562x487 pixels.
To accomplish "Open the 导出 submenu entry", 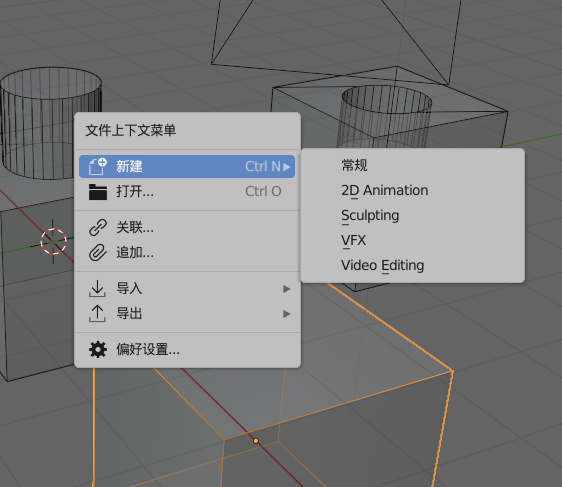I will tap(187, 314).
